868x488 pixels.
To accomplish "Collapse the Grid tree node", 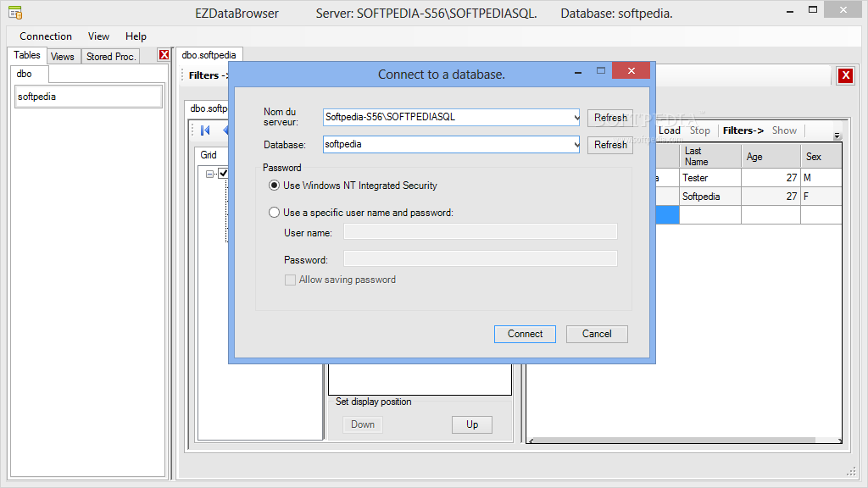I will coord(210,174).
